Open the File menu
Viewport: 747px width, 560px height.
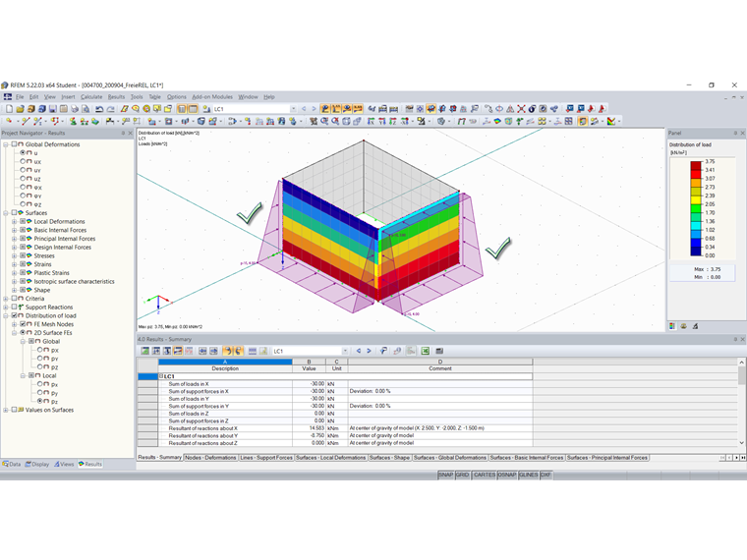20,97
